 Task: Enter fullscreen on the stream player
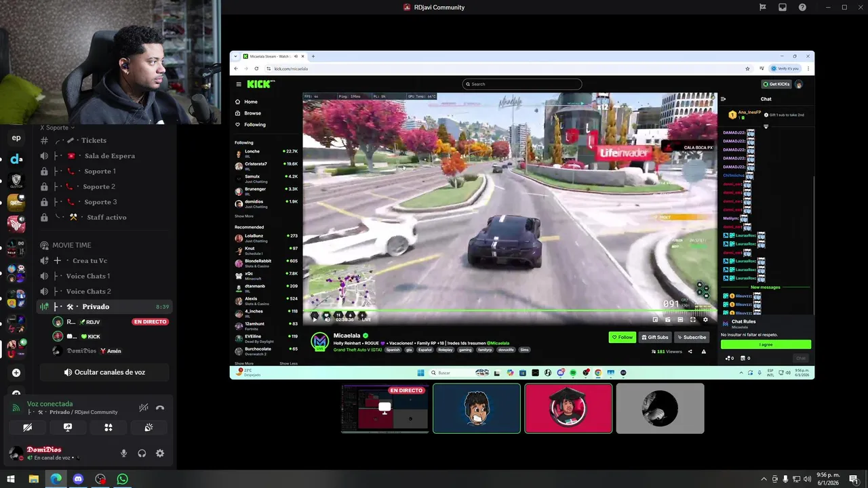pos(692,319)
